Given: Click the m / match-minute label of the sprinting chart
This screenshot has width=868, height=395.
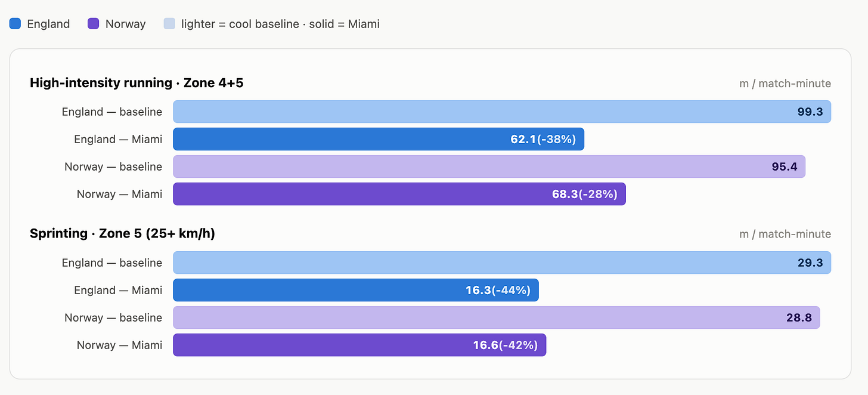Looking at the screenshot, I should point(785,234).
